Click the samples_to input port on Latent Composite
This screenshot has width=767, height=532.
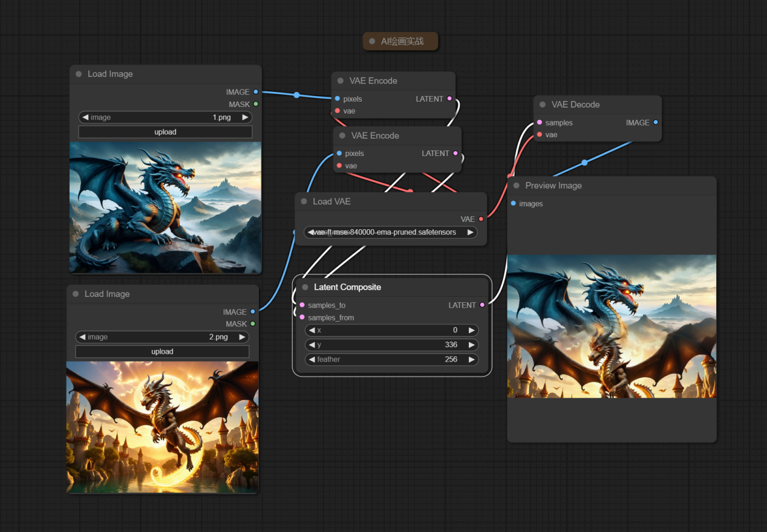(x=302, y=305)
